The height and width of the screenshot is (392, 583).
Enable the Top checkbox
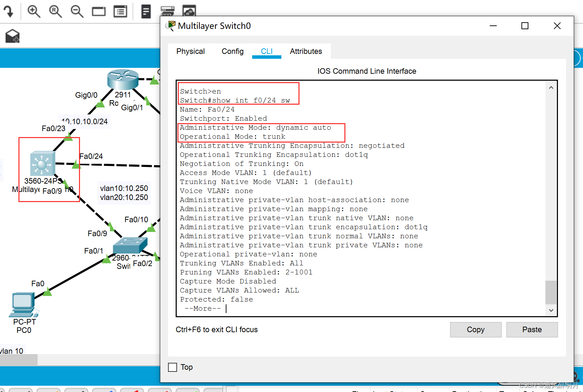point(173,367)
